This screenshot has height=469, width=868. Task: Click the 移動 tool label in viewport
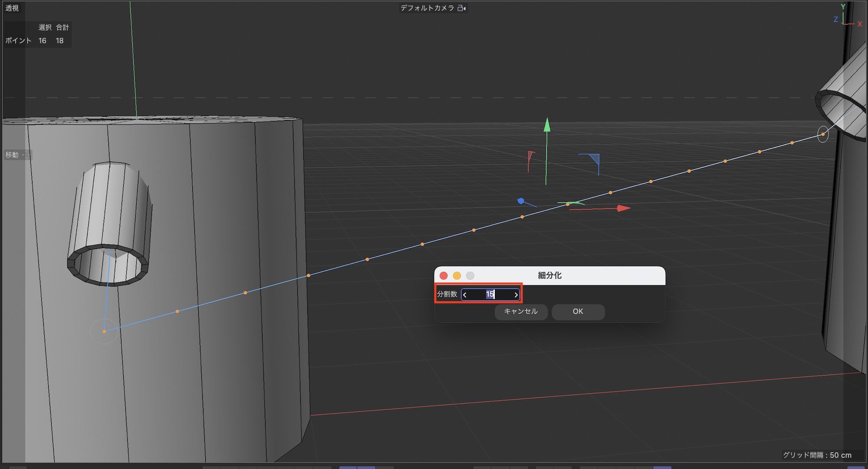(12, 155)
